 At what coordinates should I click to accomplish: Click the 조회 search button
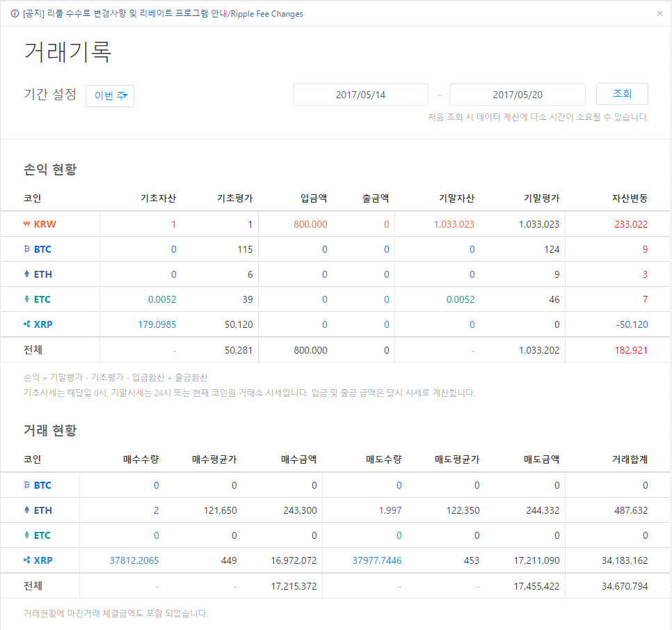[x=622, y=93]
